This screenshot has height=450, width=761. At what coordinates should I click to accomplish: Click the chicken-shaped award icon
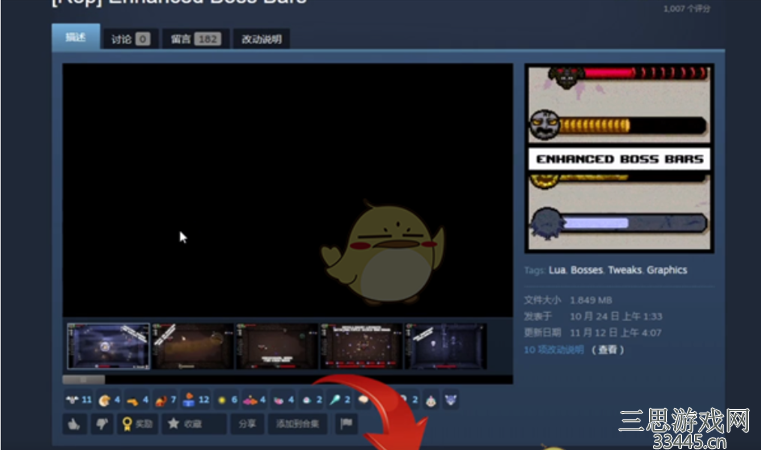[431, 400]
